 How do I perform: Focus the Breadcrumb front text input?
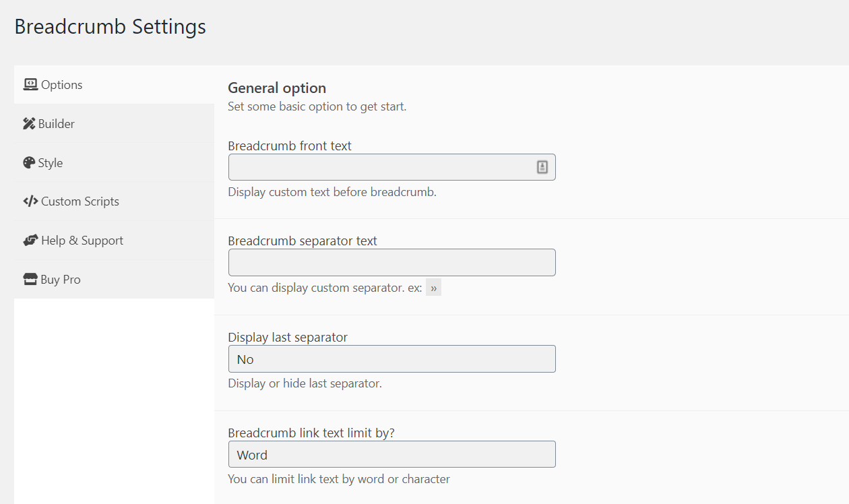point(381,167)
